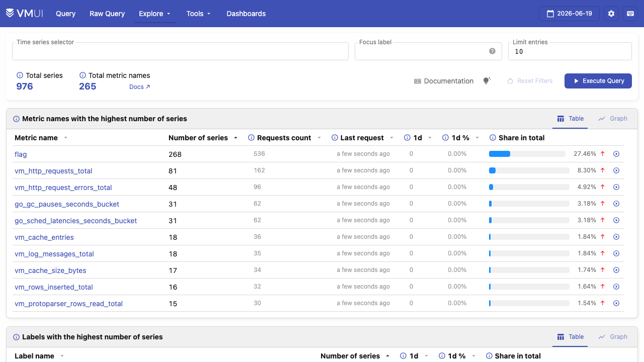This screenshot has width=644, height=362.
Task: Click the VMUI logo
Action: coord(24,14)
